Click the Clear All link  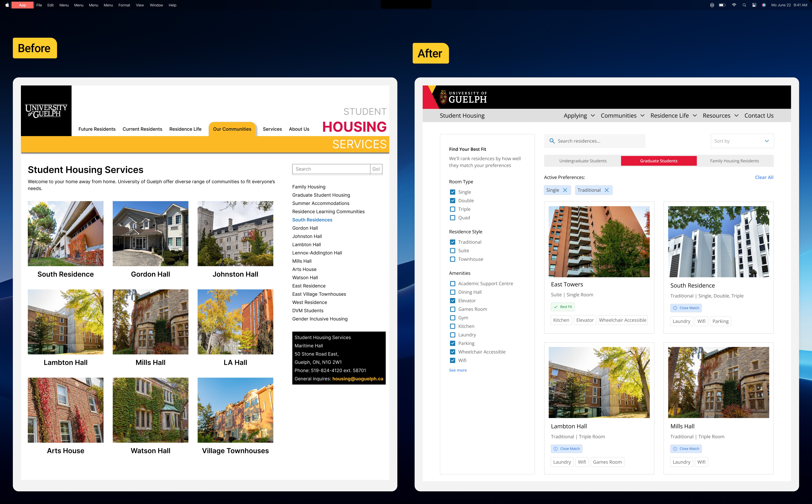(764, 177)
